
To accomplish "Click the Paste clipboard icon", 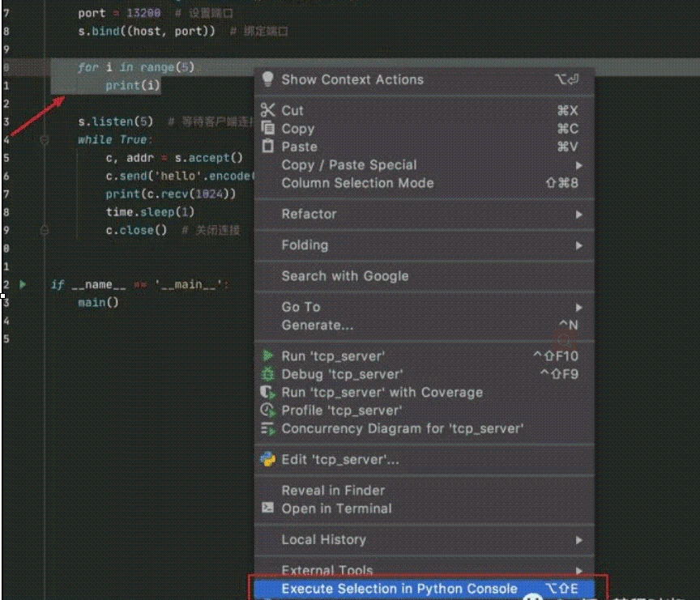I will click(x=268, y=147).
